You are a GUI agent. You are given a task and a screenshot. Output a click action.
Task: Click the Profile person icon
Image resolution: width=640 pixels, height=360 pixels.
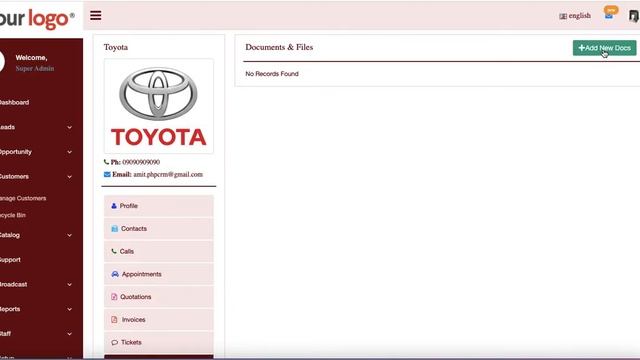click(x=114, y=206)
